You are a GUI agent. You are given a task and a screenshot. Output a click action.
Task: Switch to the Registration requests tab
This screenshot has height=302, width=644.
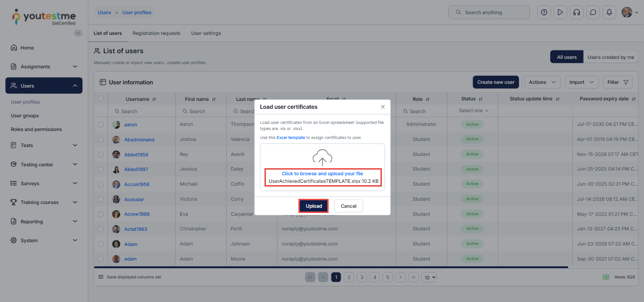[156, 33]
